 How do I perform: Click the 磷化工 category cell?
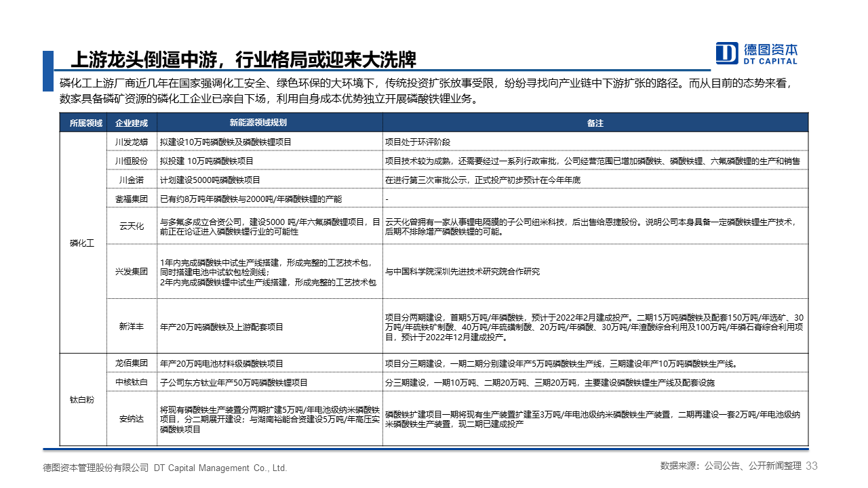click(x=83, y=243)
